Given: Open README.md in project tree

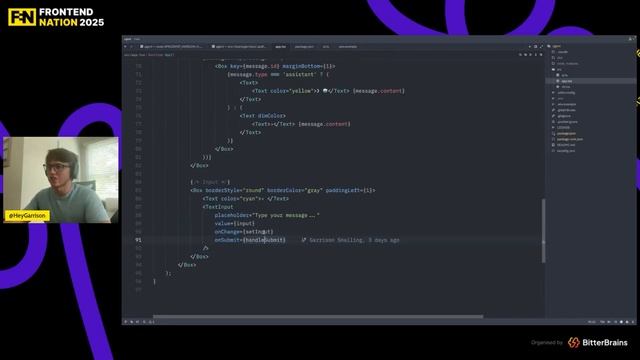Looking at the screenshot, I should point(566,145).
